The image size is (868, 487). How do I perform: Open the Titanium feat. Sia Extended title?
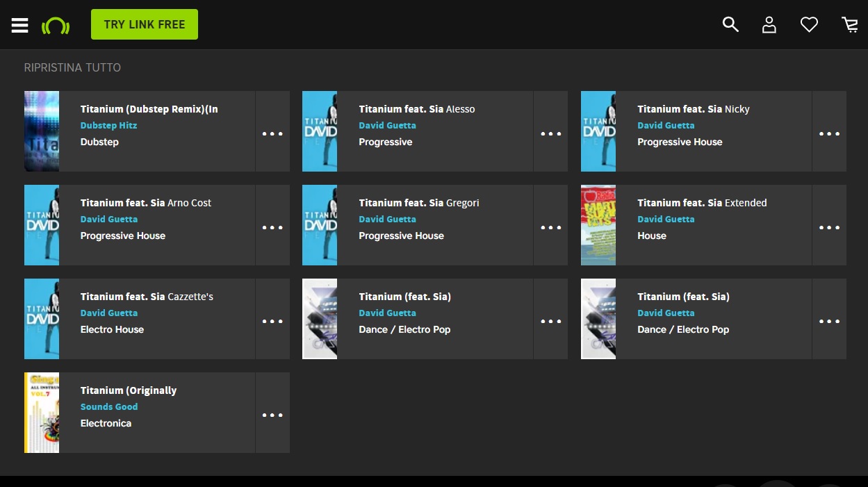tap(703, 203)
